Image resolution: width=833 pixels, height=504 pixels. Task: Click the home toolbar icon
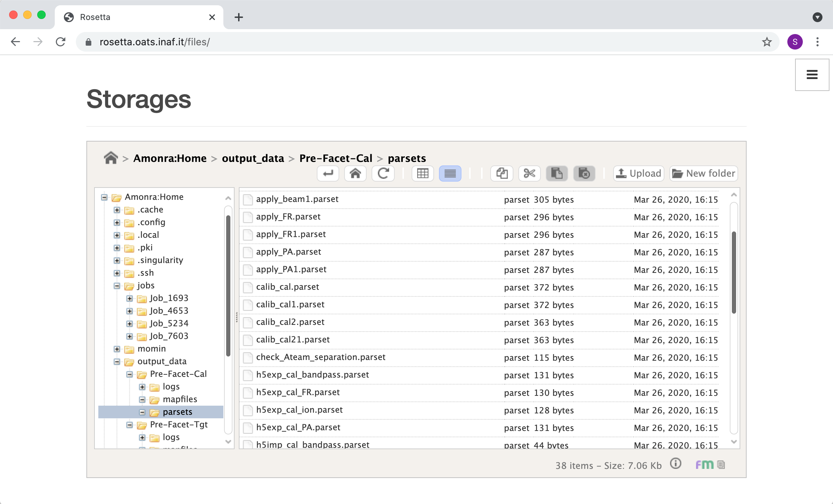[x=355, y=174]
